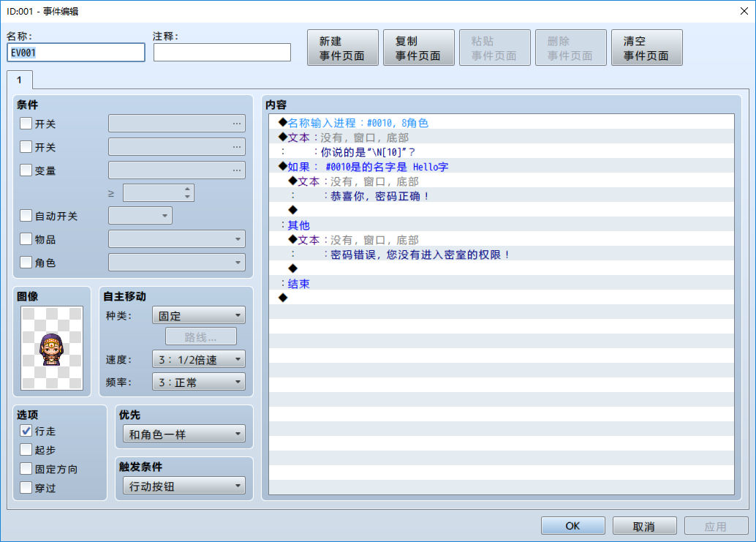
Task: Toggle the 穿过 option
Action: coord(26,488)
